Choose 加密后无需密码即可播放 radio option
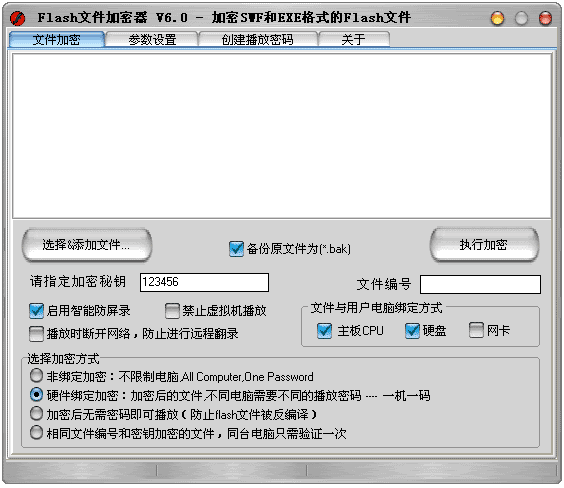564x488 pixels. pyautogui.click(x=36, y=414)
